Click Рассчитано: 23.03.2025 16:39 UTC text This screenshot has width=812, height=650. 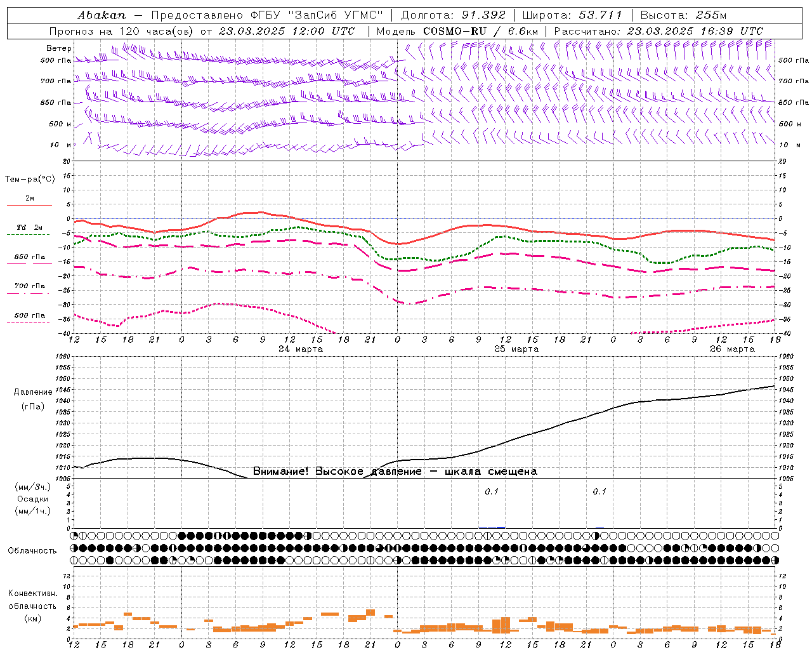(658, 31)
